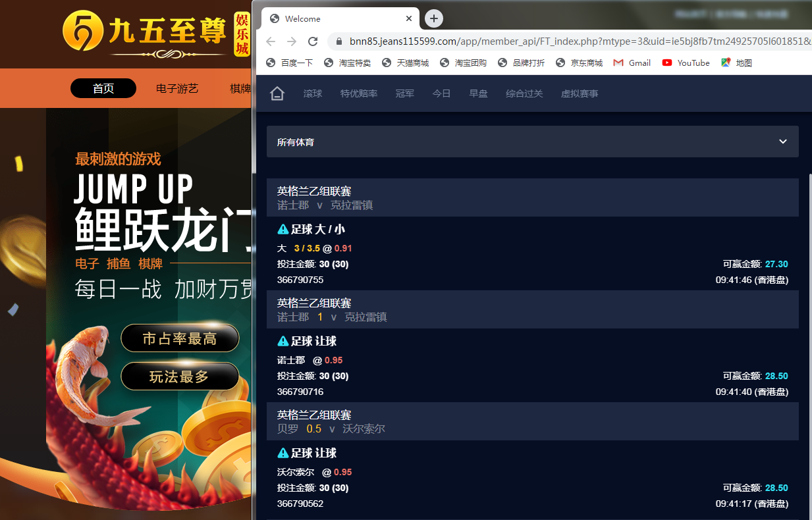Click bet number 366790562
The height and width of the screenshot is (520, 812).
click(x=300, y=504)
